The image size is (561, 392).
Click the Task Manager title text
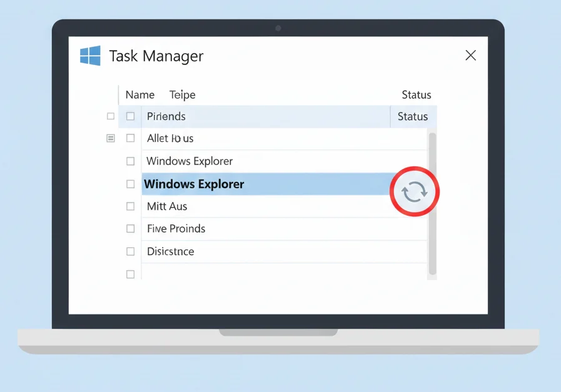(156, 56)
